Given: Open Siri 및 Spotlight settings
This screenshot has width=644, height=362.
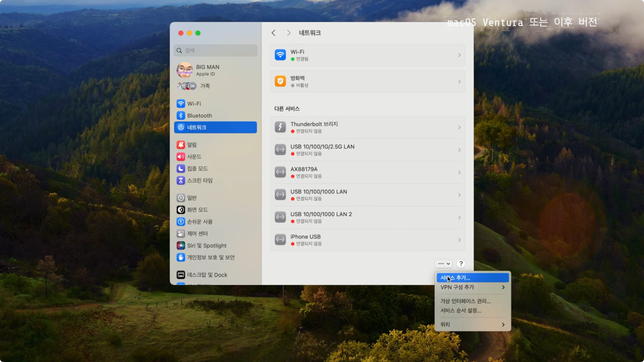Looking at the screenshot, I should coord(206,245).
